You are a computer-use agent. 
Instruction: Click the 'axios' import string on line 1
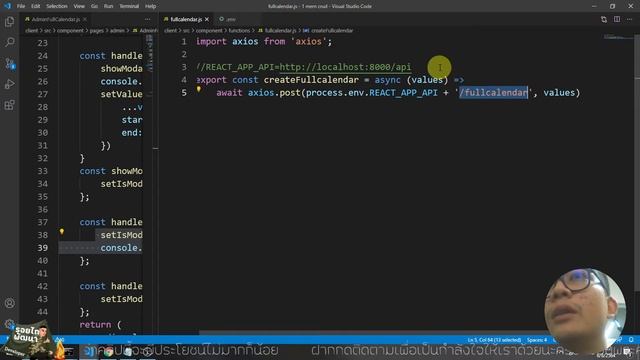(308, 42)
